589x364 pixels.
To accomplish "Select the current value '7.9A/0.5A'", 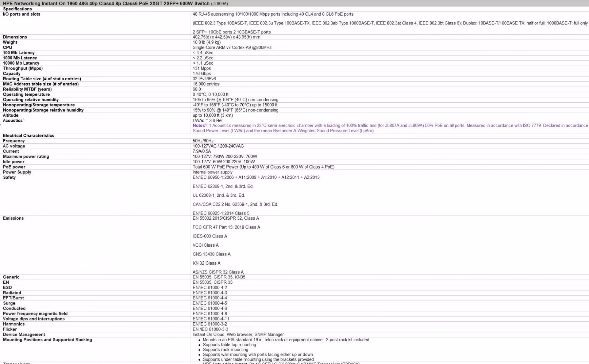I will click(202, 151).
